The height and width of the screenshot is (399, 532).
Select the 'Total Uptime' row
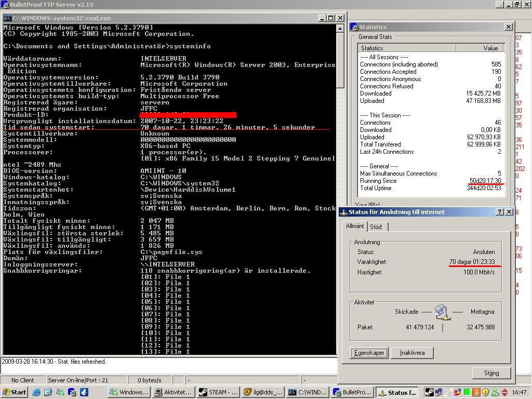click(x=431, y=188)
